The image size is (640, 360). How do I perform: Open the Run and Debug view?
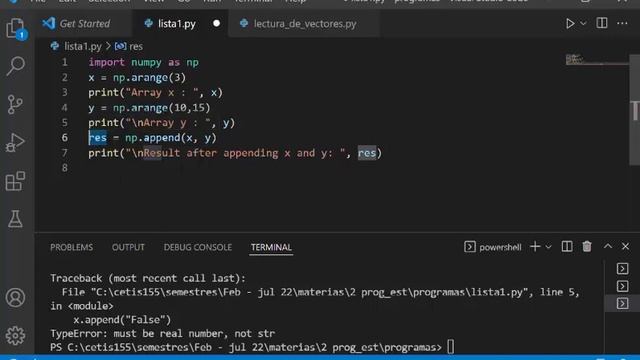(x=16, y=142)
